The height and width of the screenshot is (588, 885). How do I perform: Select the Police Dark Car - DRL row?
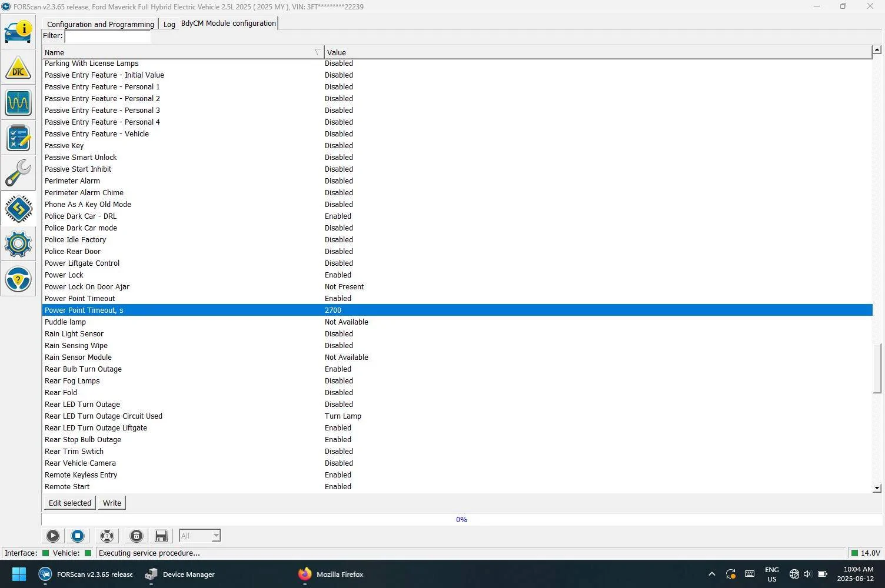pos(457,216)
